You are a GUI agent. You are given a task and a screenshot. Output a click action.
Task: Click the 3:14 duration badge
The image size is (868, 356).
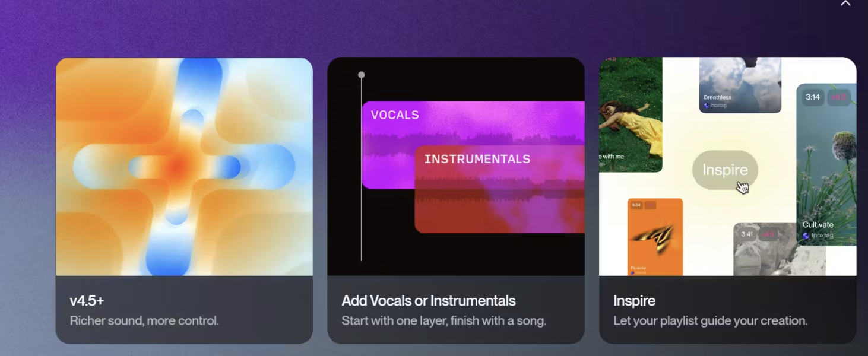(x=813, y=97)
